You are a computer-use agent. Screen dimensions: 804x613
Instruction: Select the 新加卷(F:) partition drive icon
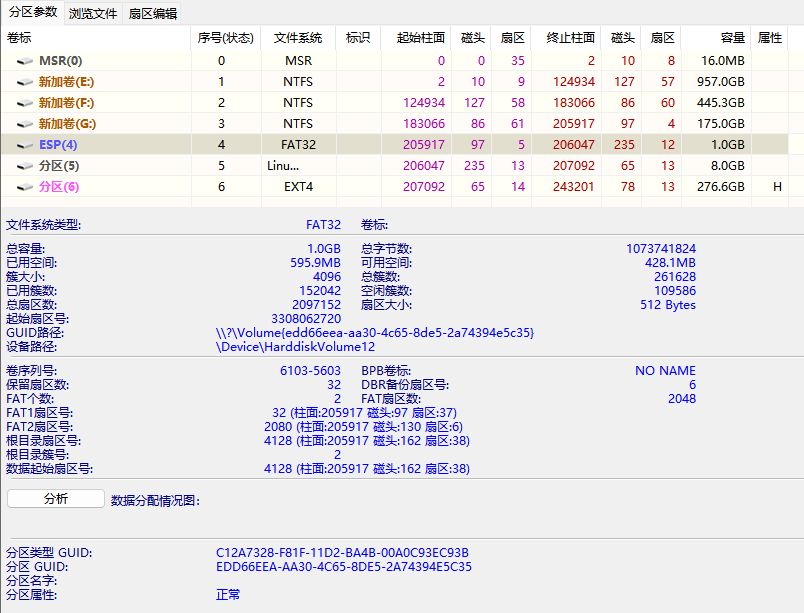(x=25, y=103)
